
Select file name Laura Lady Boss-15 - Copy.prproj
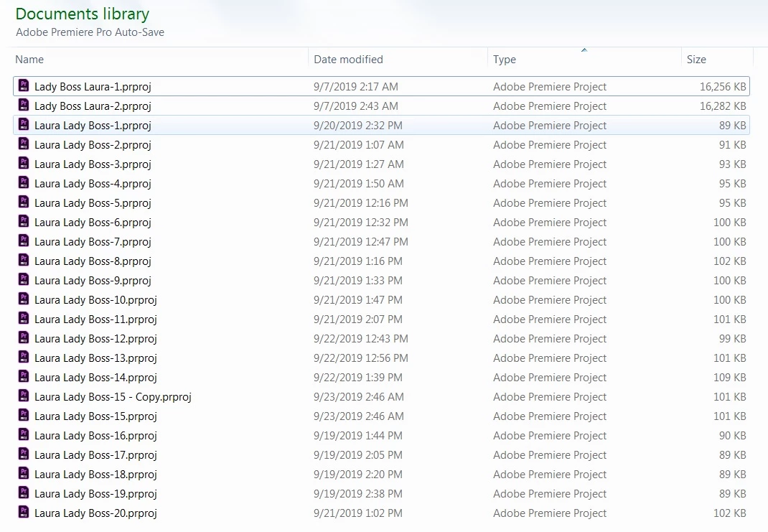point(113,397)
